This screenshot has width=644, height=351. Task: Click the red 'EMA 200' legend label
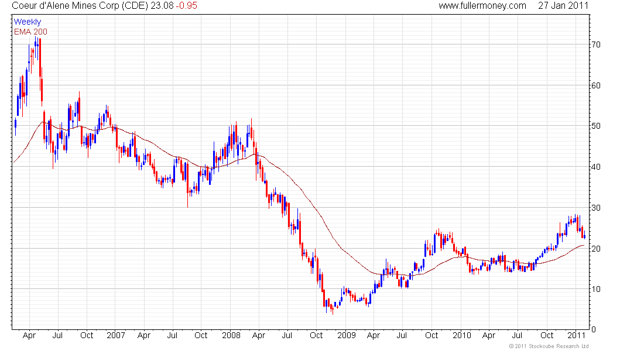pos(31,32)
